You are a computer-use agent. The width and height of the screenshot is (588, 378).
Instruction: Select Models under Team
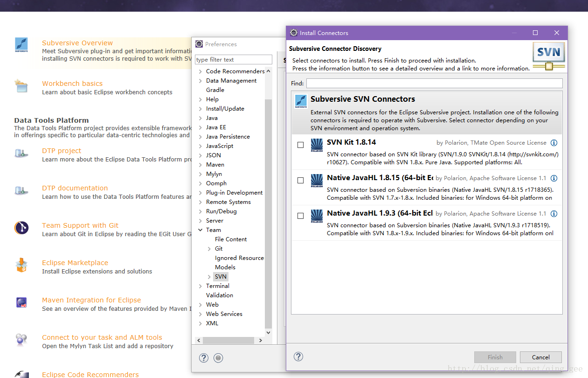[225, 267]
